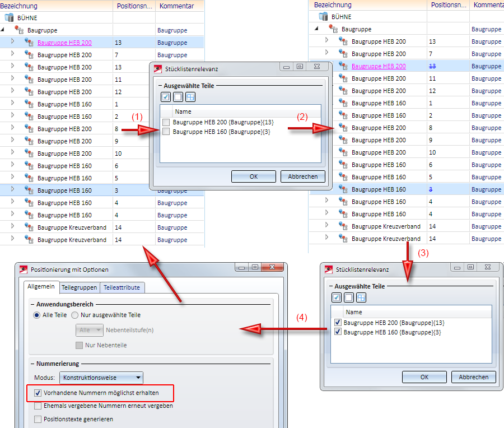Click Name column header in lower dialog

point(418,312)
